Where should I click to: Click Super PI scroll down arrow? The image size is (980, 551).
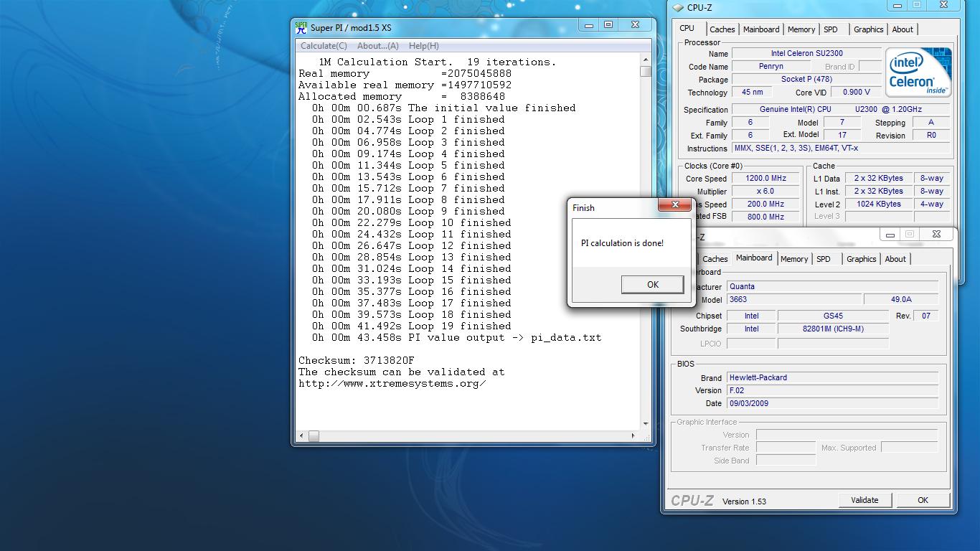[646, 423]
